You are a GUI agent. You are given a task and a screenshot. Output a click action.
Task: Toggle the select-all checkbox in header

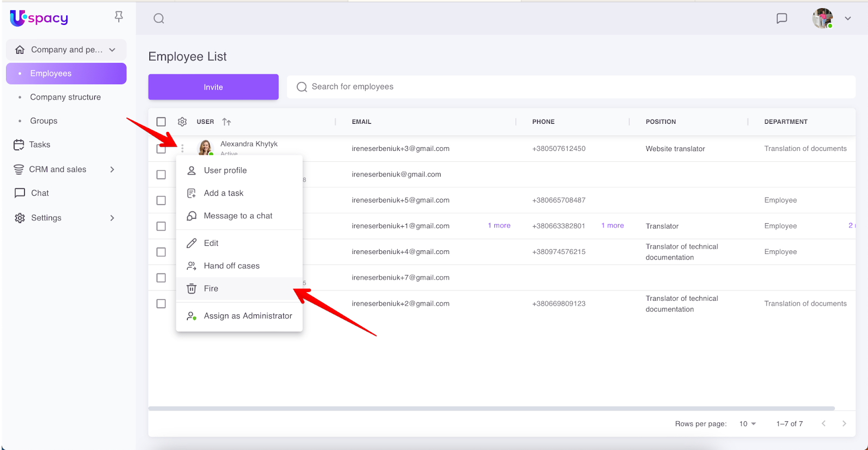[161, 122]
